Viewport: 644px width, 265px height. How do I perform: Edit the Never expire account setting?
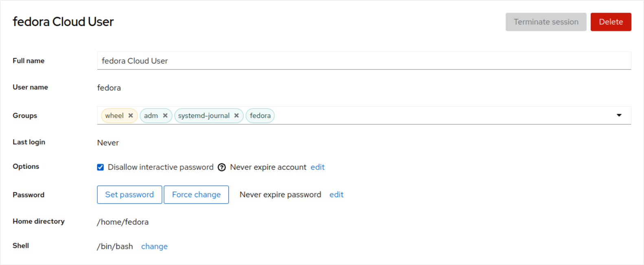click(x=318, y=167)
